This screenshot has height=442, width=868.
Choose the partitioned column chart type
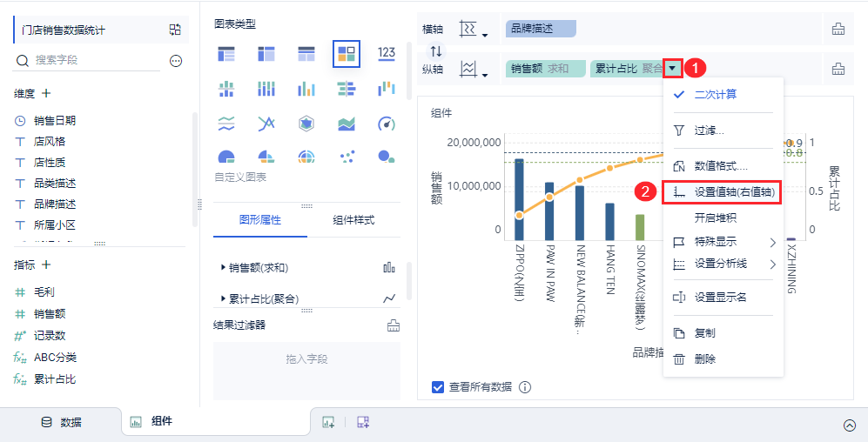(225, 89)
